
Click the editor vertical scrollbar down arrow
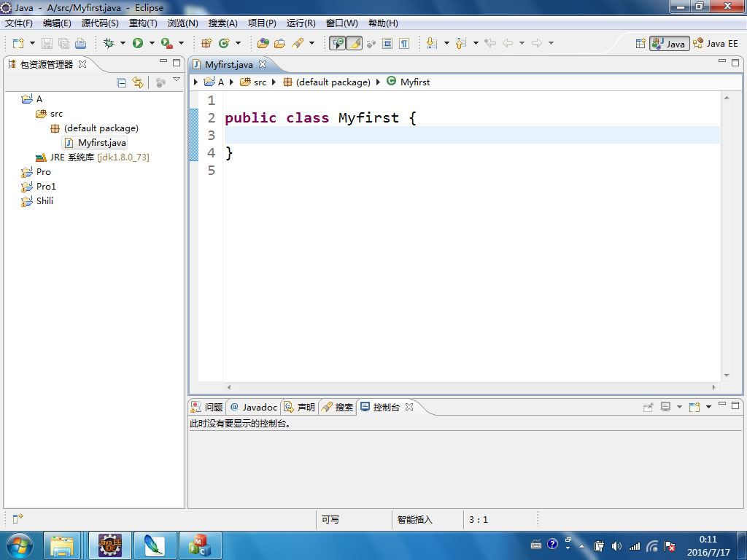[x=727, y=376]
